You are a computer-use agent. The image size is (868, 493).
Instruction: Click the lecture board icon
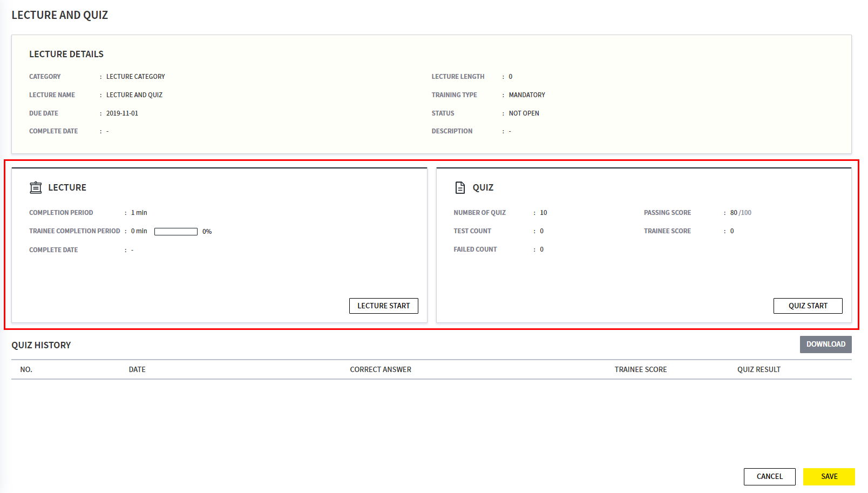coord(36,187)
